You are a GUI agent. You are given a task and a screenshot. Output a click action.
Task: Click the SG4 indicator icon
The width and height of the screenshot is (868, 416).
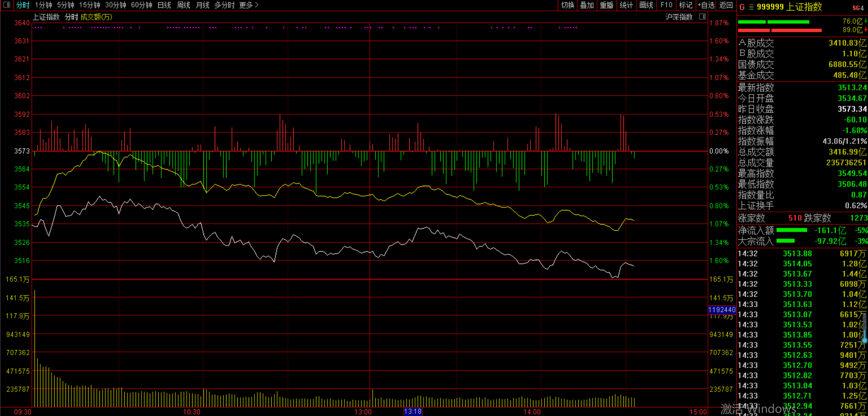tap(858, 8)
